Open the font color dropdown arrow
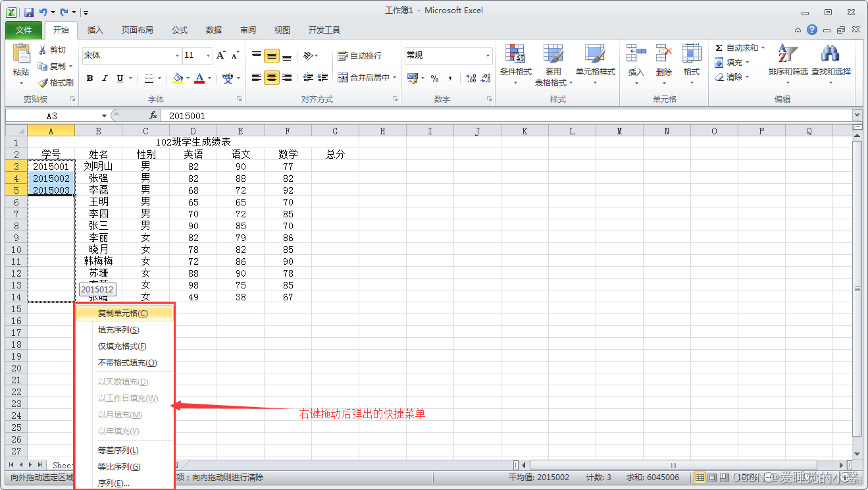868x490 pixels. pyautogui.click(x=210, y=78)
